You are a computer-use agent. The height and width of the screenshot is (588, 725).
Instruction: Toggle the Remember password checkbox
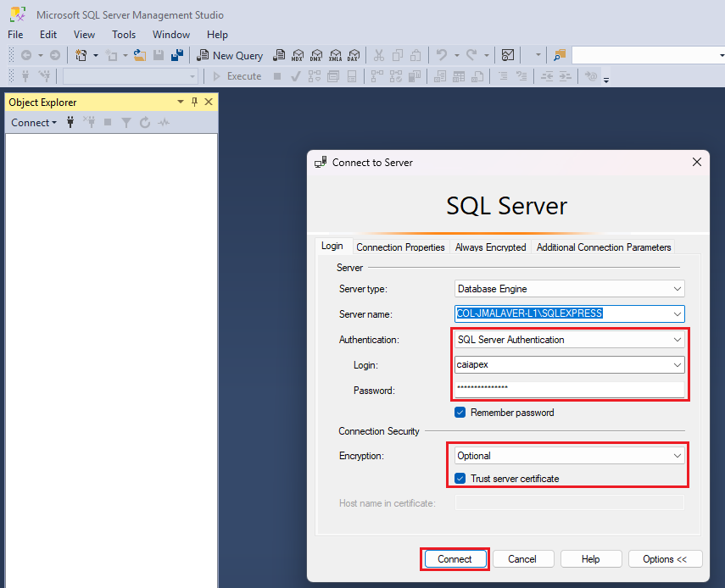click(460, 413)
